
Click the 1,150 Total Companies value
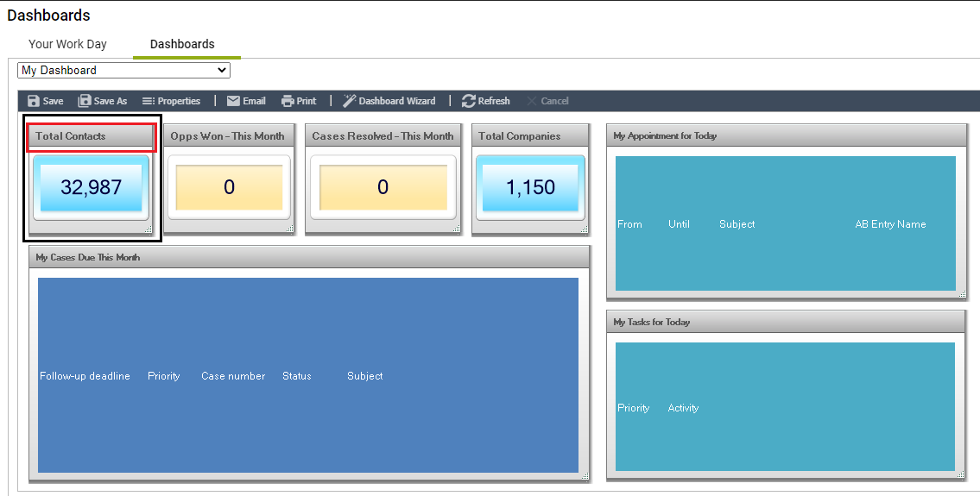pyautogui.click(x=530, y=187)
